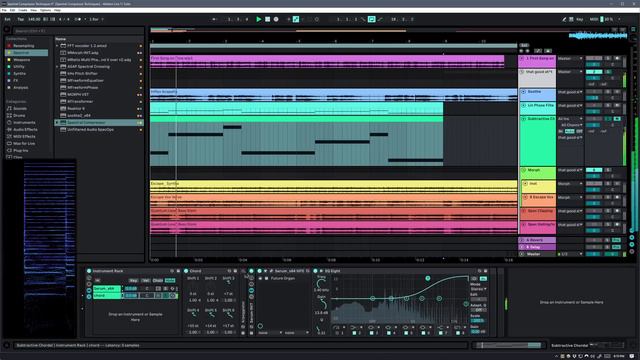Click EQ Eight band 1 filter type icon
This screenshot has height=360, width=640.
pos(336,327)
